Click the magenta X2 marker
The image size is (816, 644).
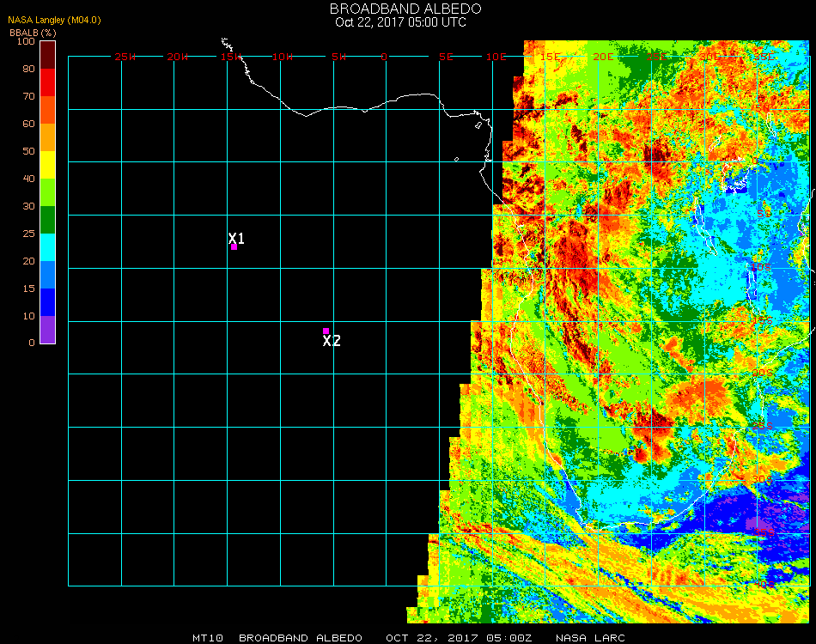tap(326, 331)
